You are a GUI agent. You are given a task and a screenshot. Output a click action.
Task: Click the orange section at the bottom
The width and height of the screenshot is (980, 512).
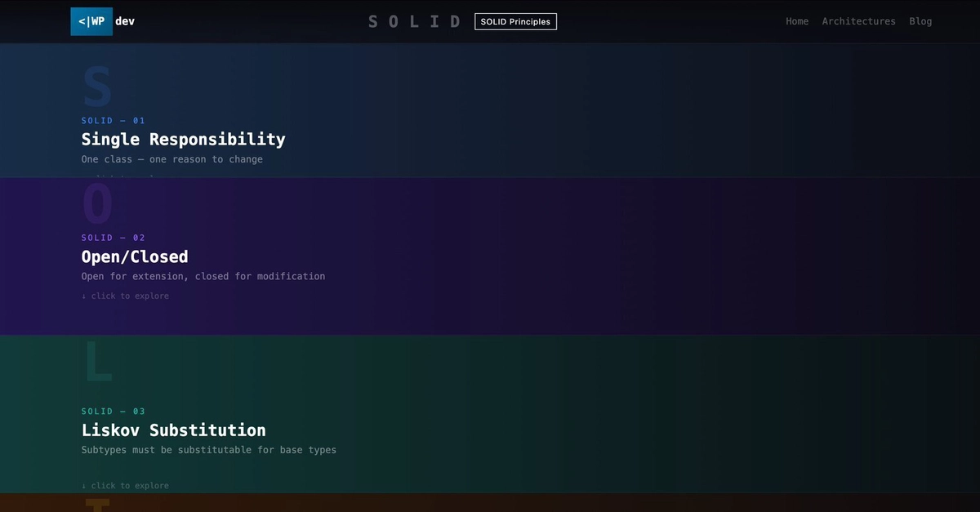[x=490, y=502]
